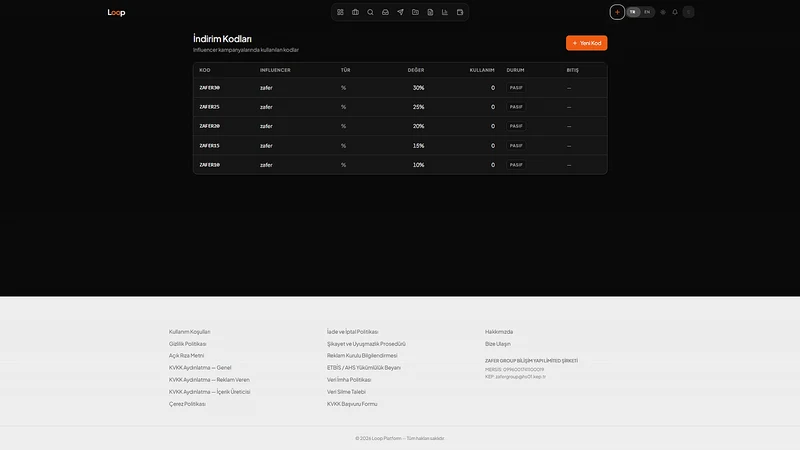The image size is (800, 450).
Task: Click the DEĞER column header
Action: point(416,70)
